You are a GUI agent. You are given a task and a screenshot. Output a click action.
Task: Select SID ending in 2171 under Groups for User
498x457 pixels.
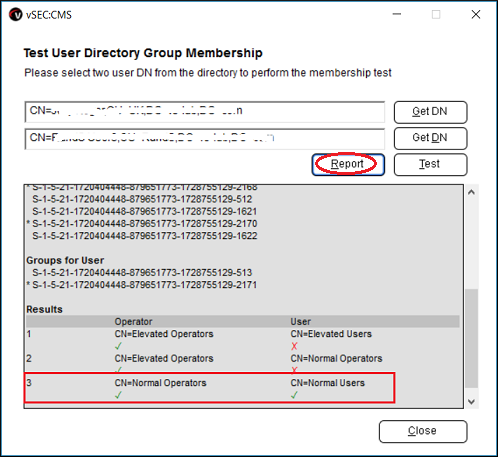click(x=144, y=285)
